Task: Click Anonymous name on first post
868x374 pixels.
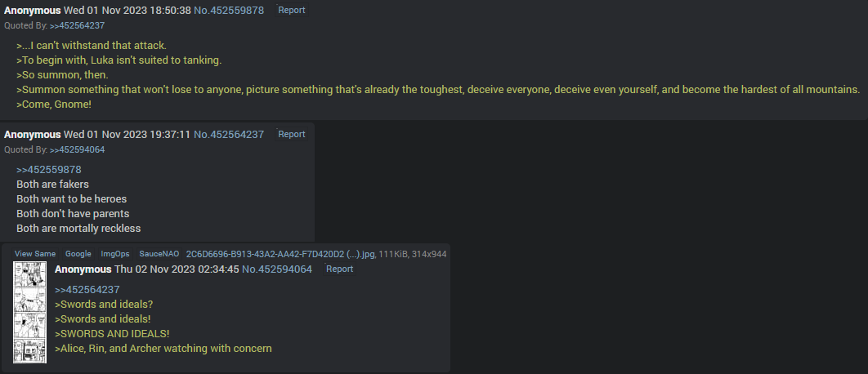Action: coord(32,10)
